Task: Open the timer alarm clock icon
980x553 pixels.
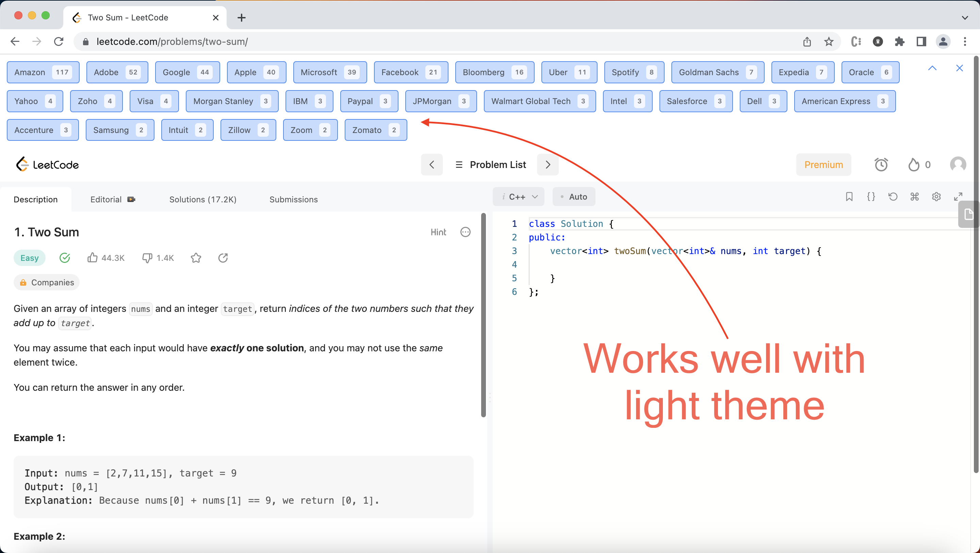Action: point(881,164)
